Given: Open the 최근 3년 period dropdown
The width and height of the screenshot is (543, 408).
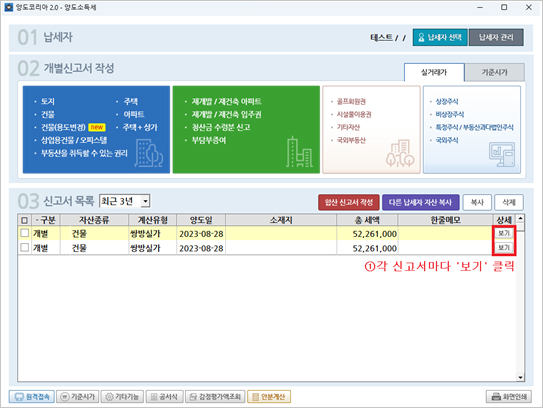Looking at the screenshot, I should (x=124, y=201).
